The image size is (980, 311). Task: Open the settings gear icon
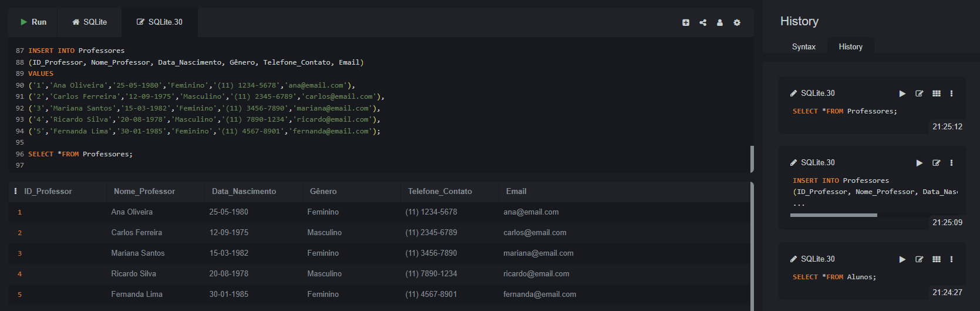coord(737,22)
